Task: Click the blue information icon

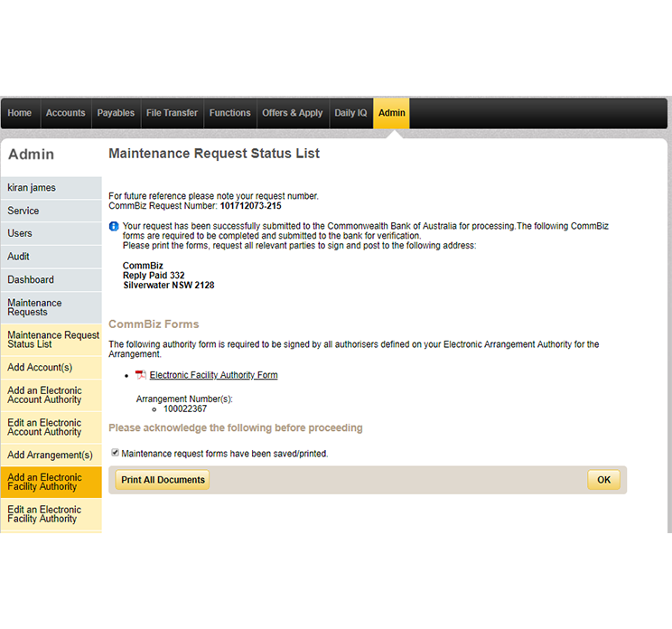Action: [x=114, y=226]
